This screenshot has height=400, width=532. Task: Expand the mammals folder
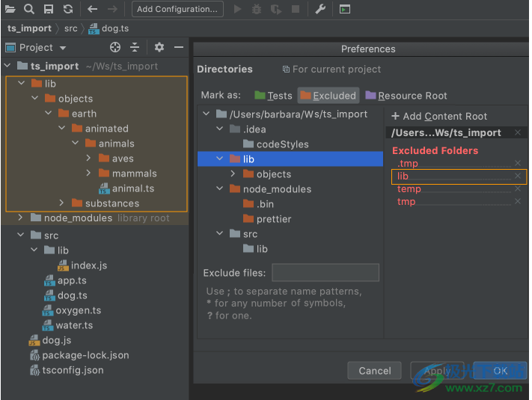pos(88,173)
